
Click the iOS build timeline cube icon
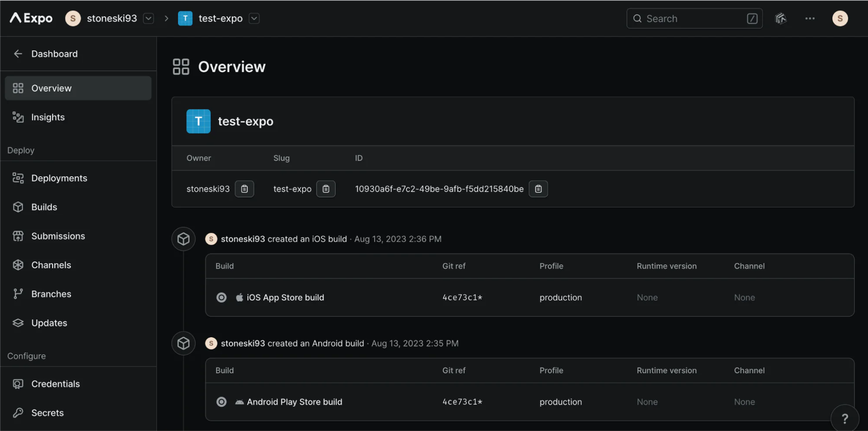tap(183, 239)
